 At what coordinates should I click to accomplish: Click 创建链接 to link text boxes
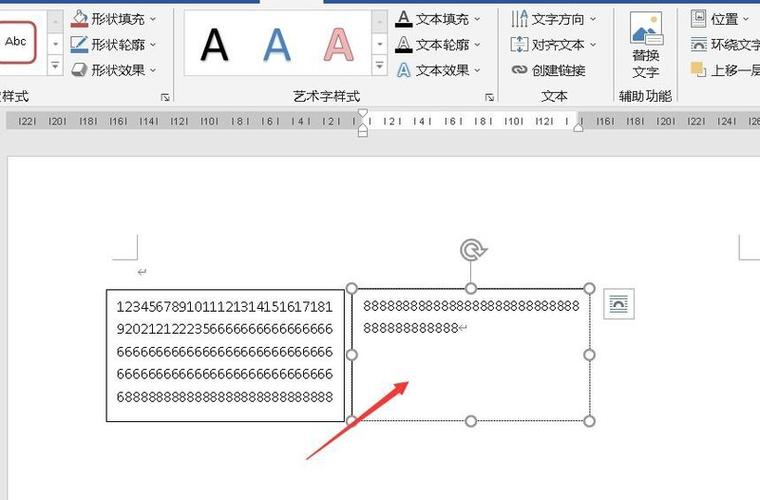(548, 70)
